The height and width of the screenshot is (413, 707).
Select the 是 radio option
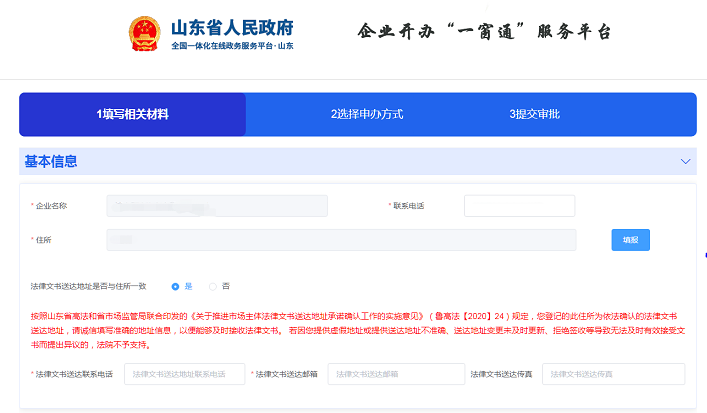click(176, 286)
